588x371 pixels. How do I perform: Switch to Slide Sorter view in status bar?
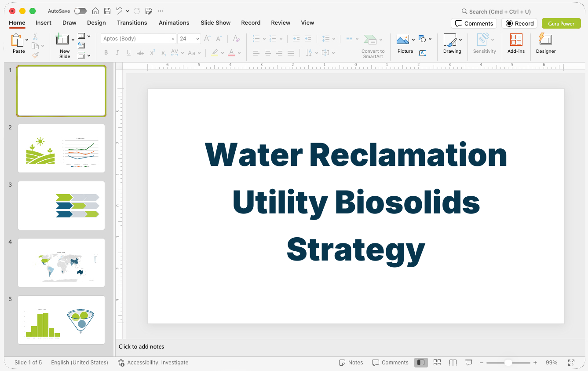coord(437,362)
